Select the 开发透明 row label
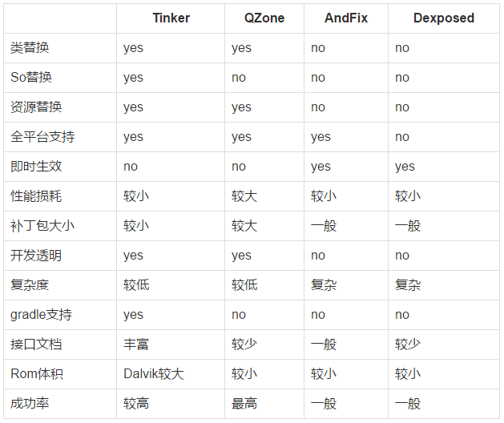 (36, 256)
